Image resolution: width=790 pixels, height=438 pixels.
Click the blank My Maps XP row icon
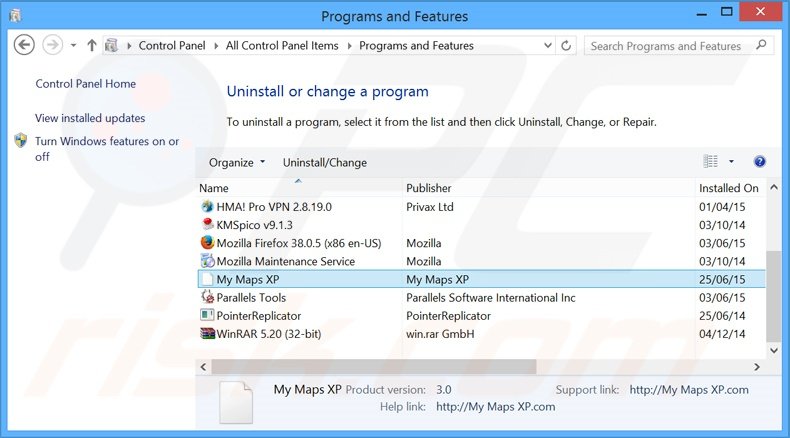[207, 279]
